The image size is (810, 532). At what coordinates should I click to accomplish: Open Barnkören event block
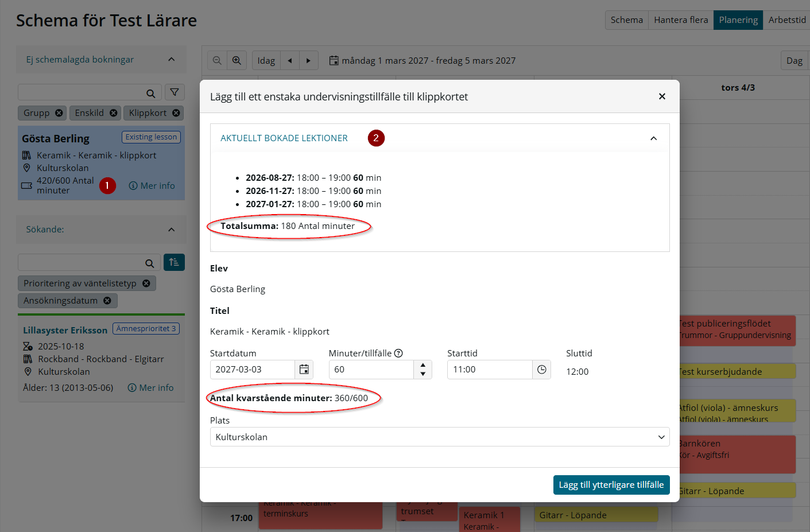(737, 454)
